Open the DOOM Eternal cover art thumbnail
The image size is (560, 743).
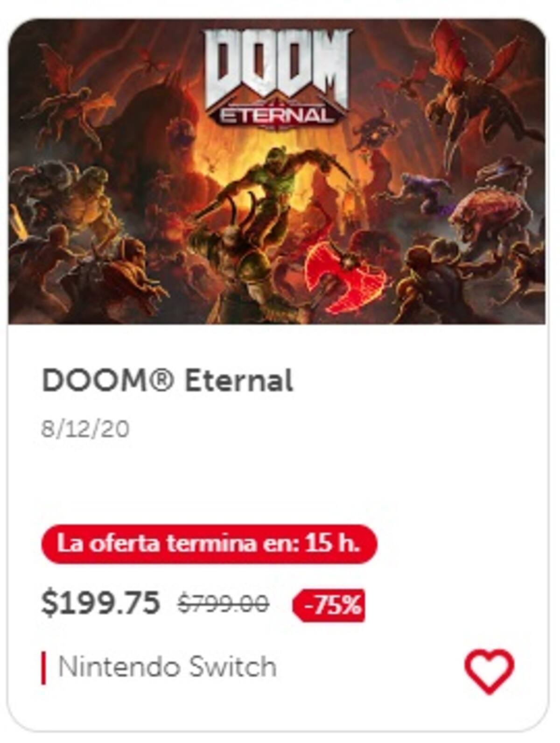pos(277,171)
